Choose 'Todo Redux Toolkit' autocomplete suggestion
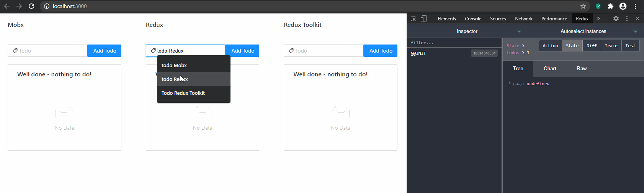The height and width of the screenshot is (193, 644). [194, 93]
